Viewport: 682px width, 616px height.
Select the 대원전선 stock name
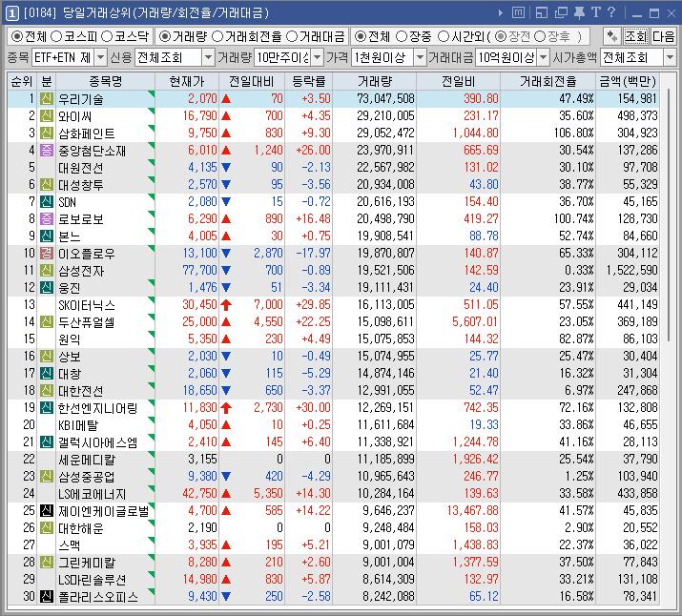(81, 168)
